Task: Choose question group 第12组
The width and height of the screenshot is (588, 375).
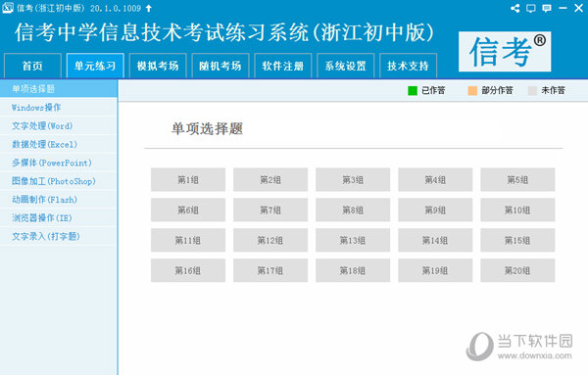Action: 270,240
